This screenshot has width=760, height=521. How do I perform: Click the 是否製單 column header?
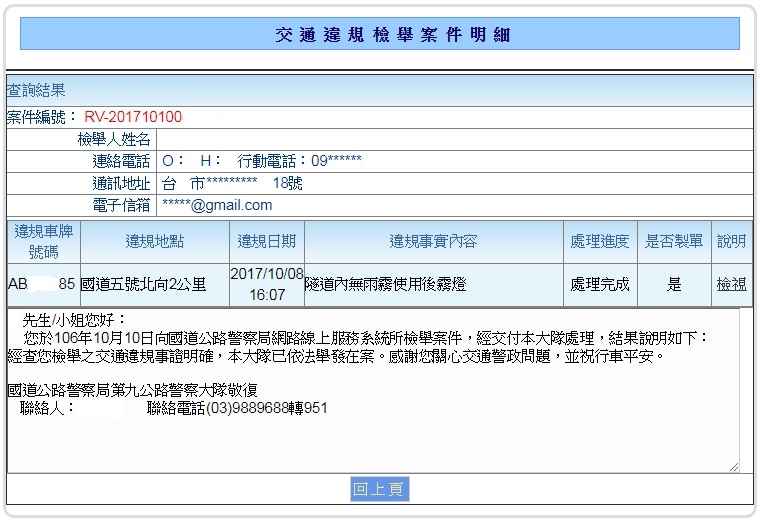click(x=674, y=242)
